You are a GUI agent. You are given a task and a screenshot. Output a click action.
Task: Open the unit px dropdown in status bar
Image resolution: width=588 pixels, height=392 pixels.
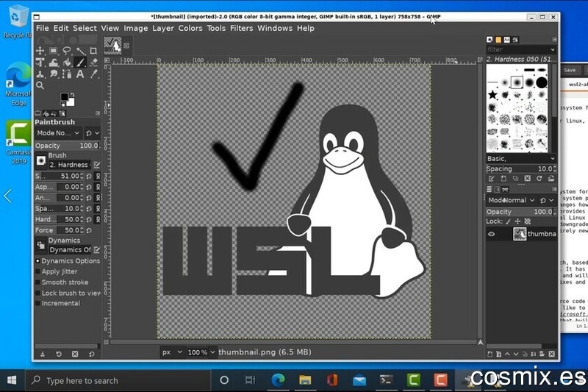[x=171, y=352]
